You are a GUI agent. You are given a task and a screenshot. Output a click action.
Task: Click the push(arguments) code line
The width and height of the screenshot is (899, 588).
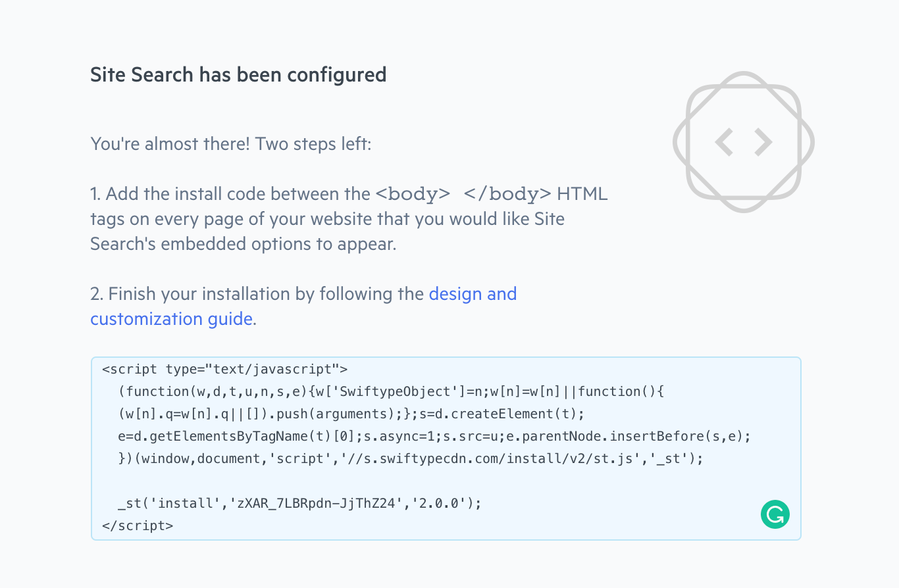tap(351, 414)
